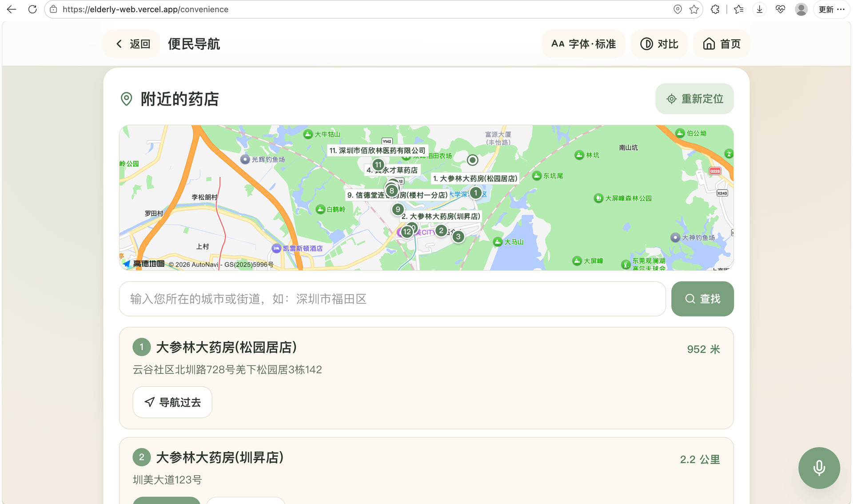Click the list heading 大参林大药房(松园居店)
This screenshot has height=504, width=853.
[226, 347]
